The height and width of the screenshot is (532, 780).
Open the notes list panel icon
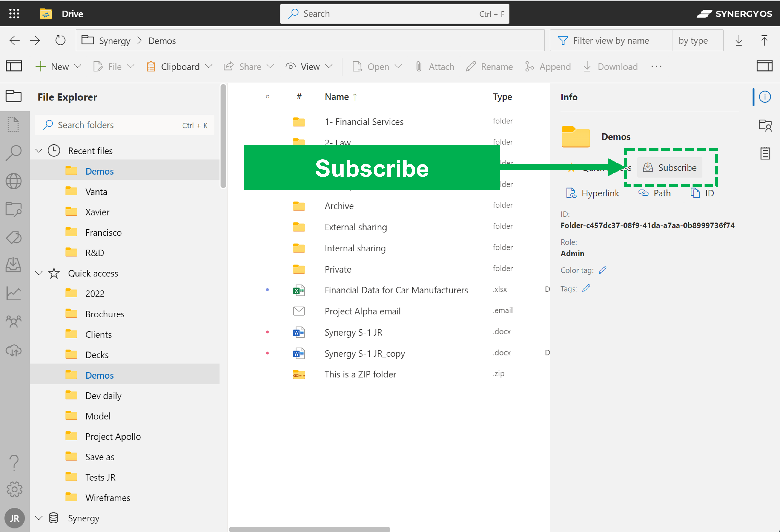(x=765, y=153)
